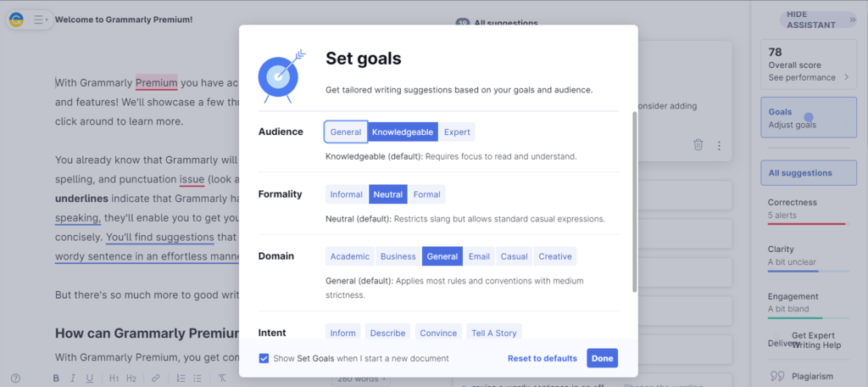868x387 pixels.
Task: Click the Set goals dialog scrollbar
Action: (634, 202)
